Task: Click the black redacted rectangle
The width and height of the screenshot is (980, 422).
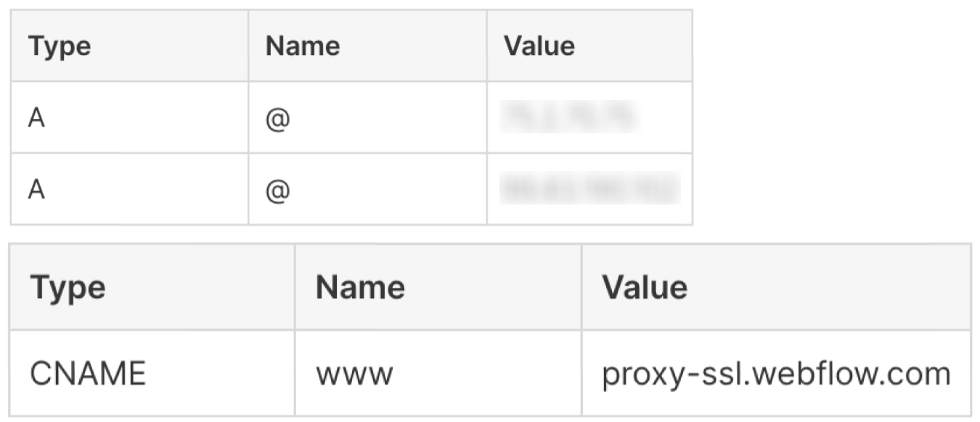Action: tap(840, 116)
